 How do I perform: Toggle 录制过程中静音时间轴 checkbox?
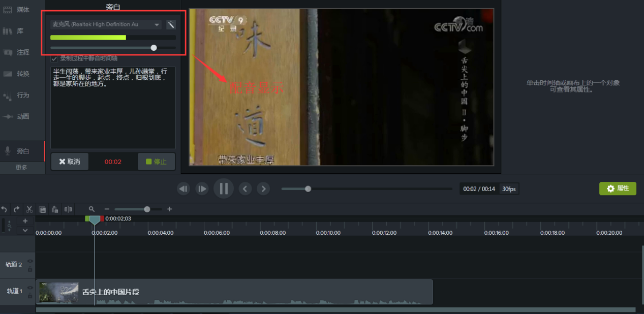pyautogui.click(x=54, y=58)
